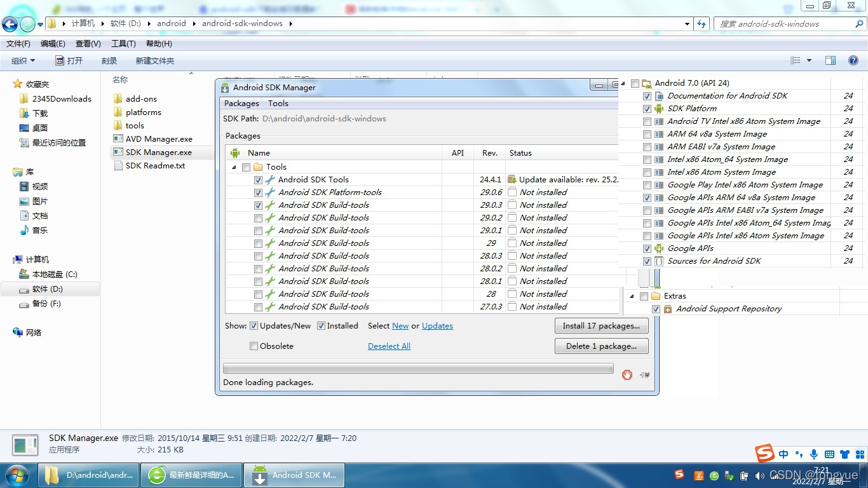Click the Deselect All link
This screenshot has height=488, width=868.
[389, 346]
